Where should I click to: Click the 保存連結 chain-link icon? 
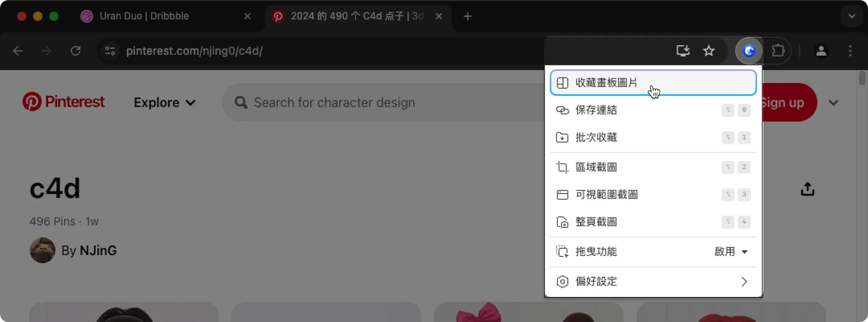pos(562,110)
